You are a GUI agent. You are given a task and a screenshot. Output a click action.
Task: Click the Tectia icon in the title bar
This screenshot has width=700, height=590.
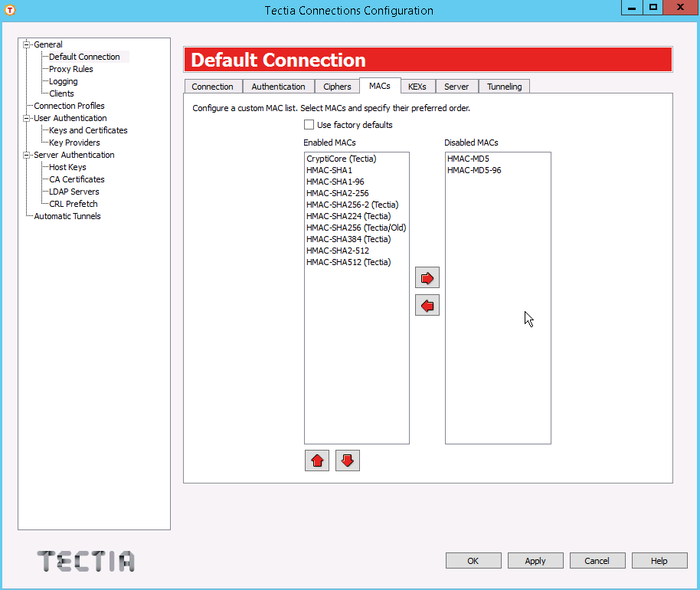pyautogui.click(x=10, y=10)
